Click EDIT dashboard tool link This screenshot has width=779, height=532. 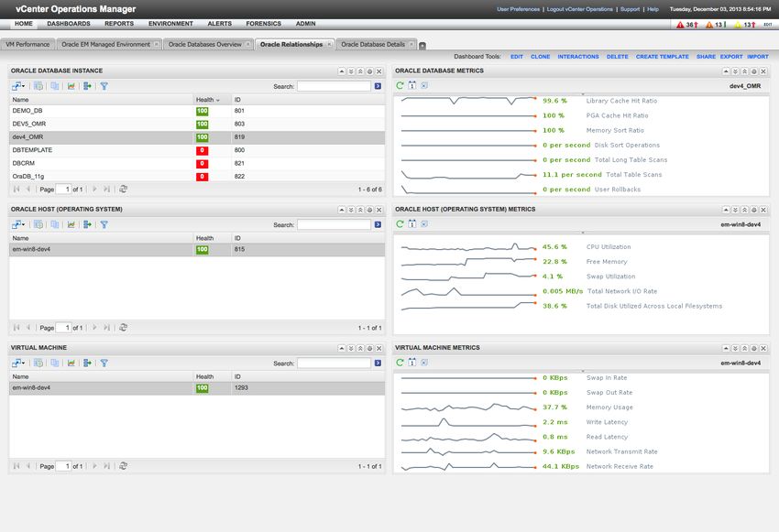(517, 57)
